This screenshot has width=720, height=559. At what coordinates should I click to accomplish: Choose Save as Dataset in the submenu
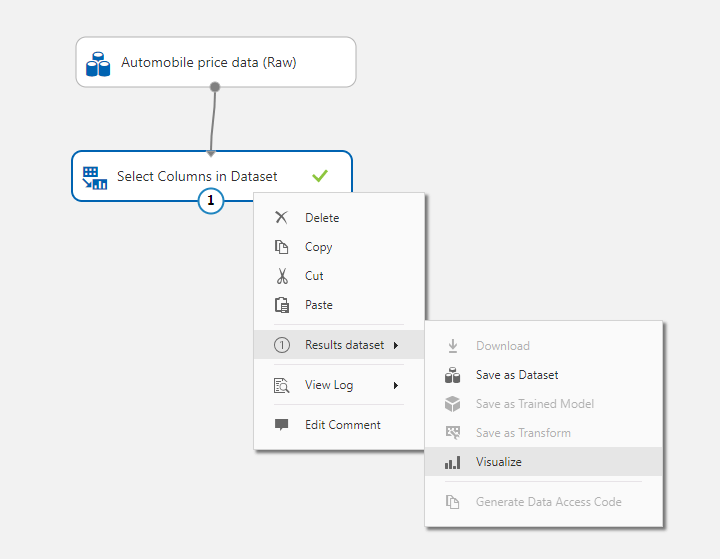(544, 375)
